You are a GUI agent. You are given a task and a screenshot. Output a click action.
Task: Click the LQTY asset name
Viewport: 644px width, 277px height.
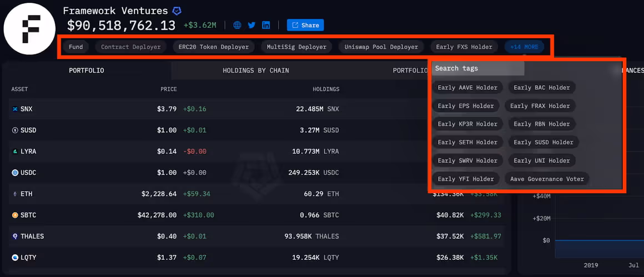[x=28, y=258]
